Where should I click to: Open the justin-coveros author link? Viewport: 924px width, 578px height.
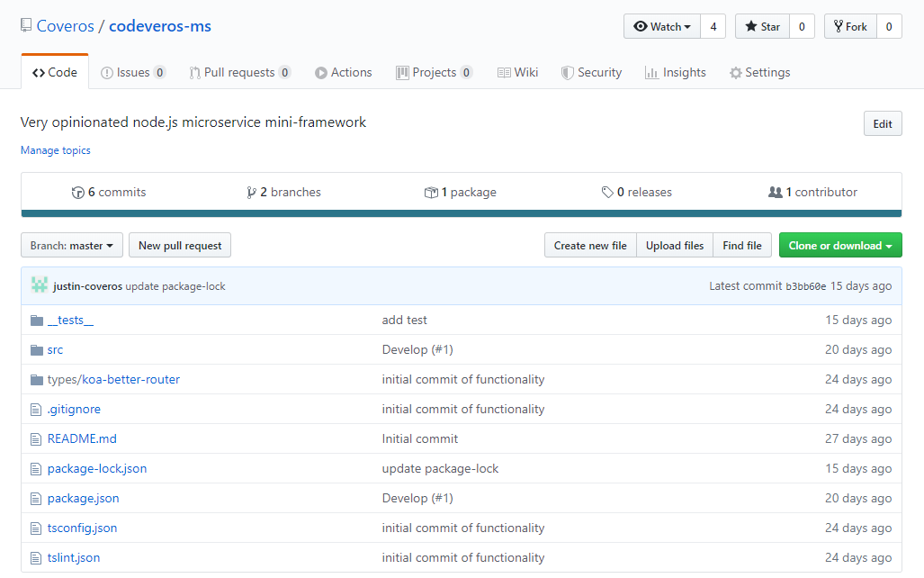(x=88, y=286)
